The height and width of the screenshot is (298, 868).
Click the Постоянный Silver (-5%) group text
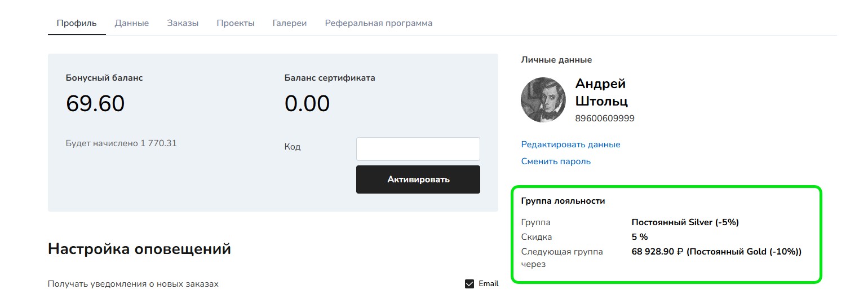pyautogui.click(x=685, y=222)
